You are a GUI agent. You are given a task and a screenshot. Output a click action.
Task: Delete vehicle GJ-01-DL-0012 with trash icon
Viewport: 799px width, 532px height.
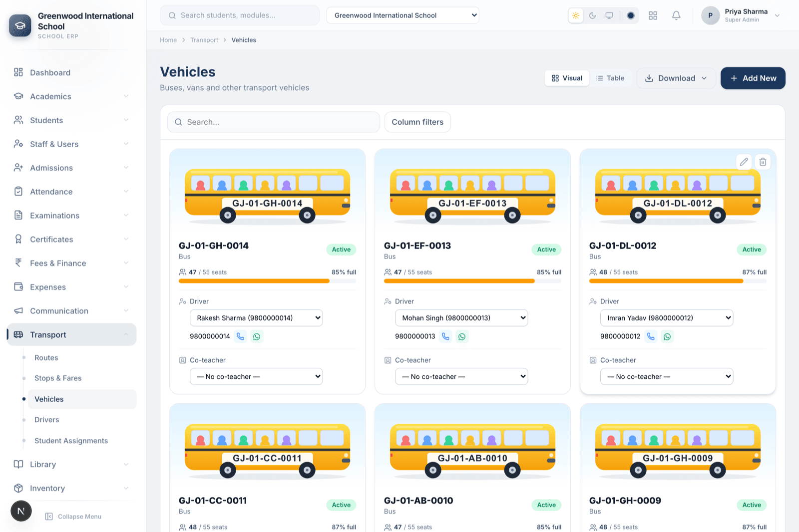tap(763, 162)
